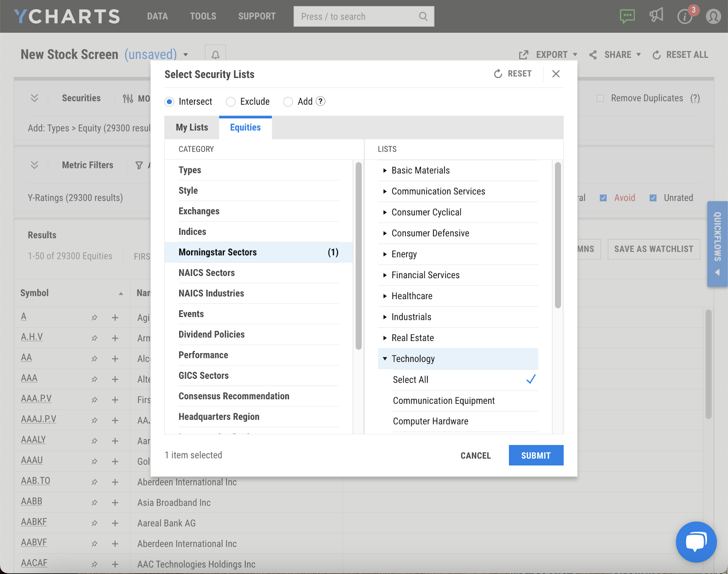The width and height of the screenshot is (728, 574).
Task: Click the sliders icon beside Securities
Action: [128, 98]
